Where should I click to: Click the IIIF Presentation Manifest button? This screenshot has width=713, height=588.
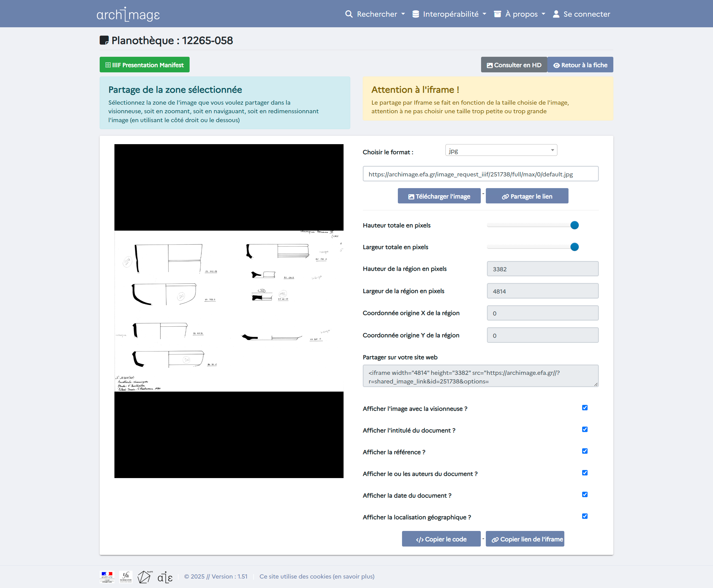coord(144,65)
